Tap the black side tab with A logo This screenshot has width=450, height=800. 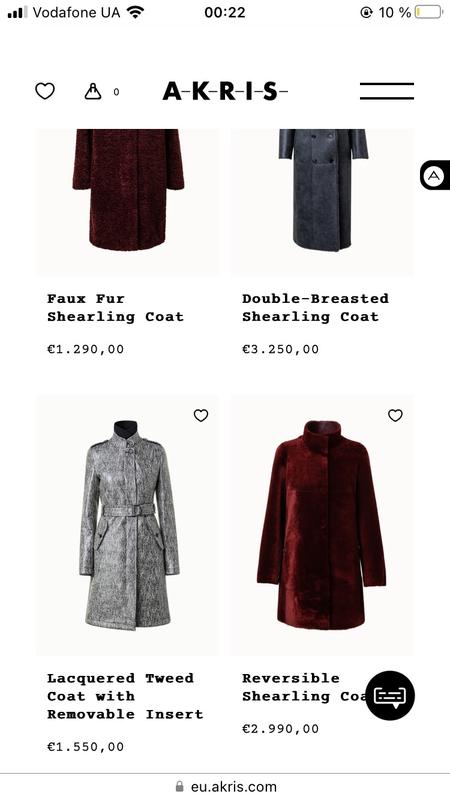pyautogui.click(x=435, y=176)
